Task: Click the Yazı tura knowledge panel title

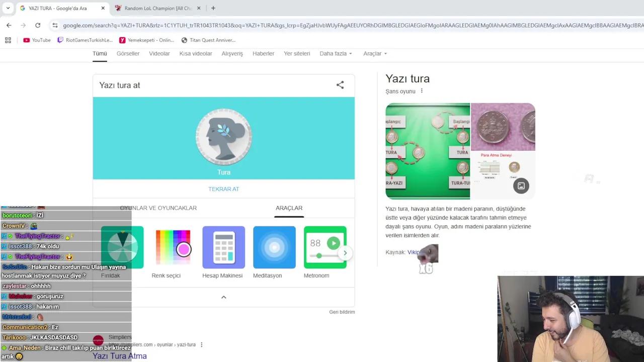Action: [408, 78]
